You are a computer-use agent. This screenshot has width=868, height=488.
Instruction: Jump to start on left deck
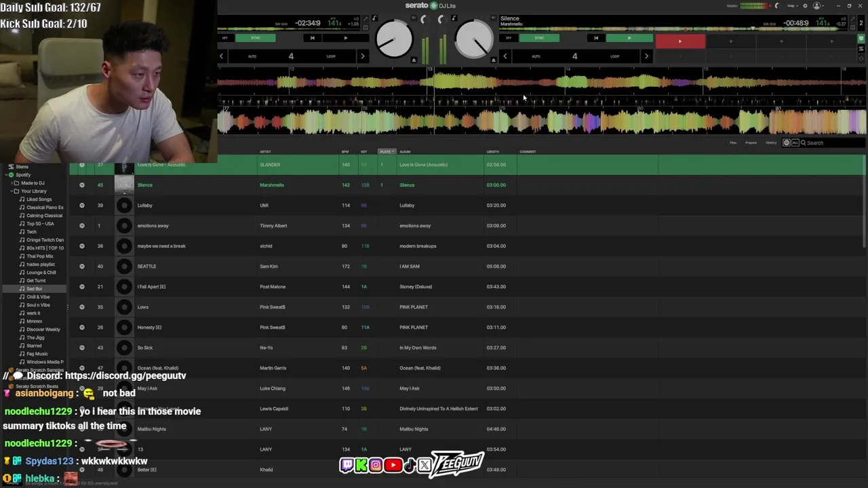pyautogui.click(x=312, y=38)
